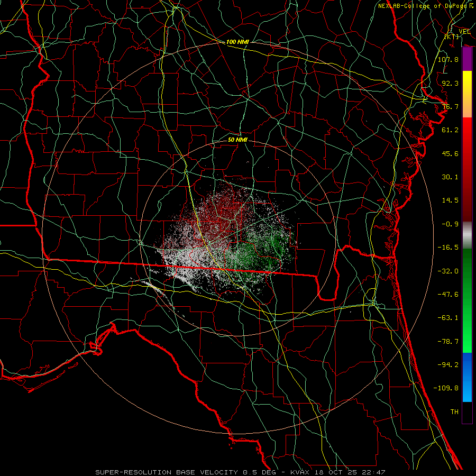Click the blue segment of the velocity color bar
This screenshot has height=476, width=476.
[x=467, y=377]
